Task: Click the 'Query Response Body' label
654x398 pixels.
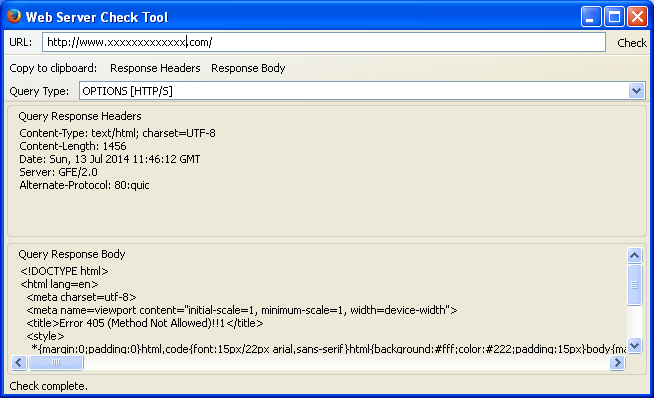Action: (x=72, y=254)
